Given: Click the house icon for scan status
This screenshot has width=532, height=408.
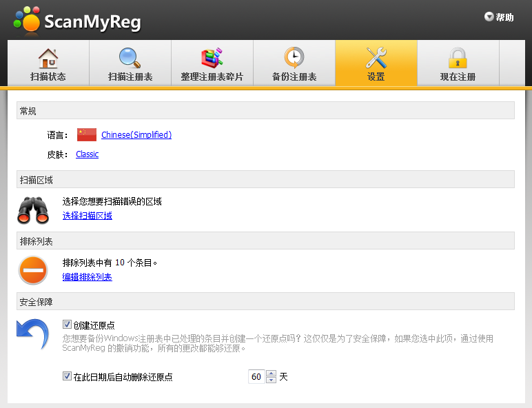Looking at the screenshot, I should 48,58.
